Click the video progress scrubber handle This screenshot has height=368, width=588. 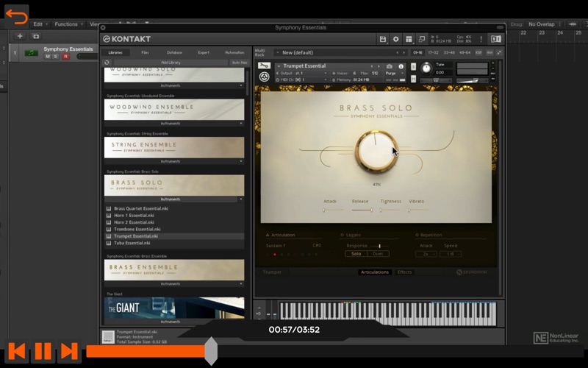[211, 351]
